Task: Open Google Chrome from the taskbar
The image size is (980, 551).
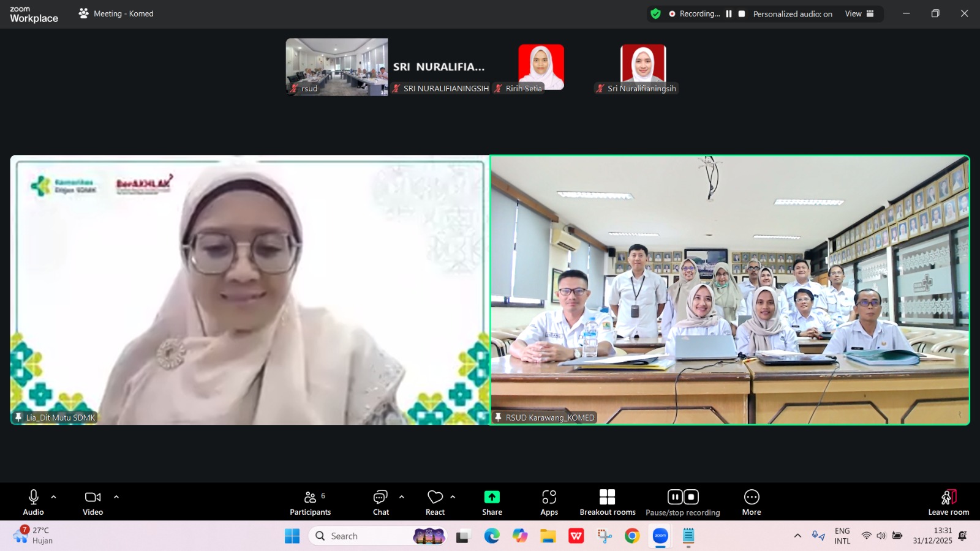Action: [x=632, y=536]
